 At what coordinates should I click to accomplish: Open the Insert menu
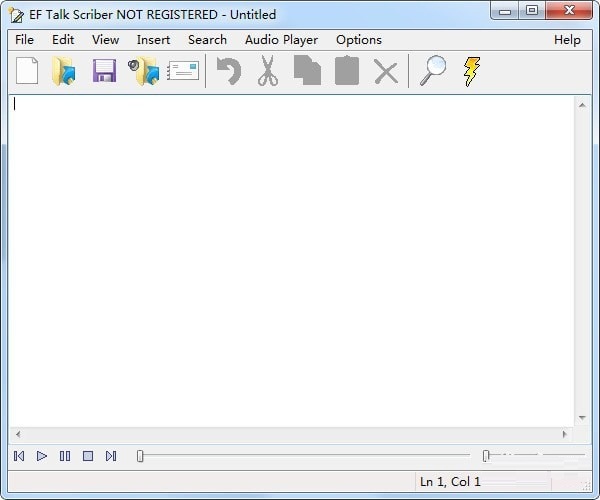click(x=153, y=40)
